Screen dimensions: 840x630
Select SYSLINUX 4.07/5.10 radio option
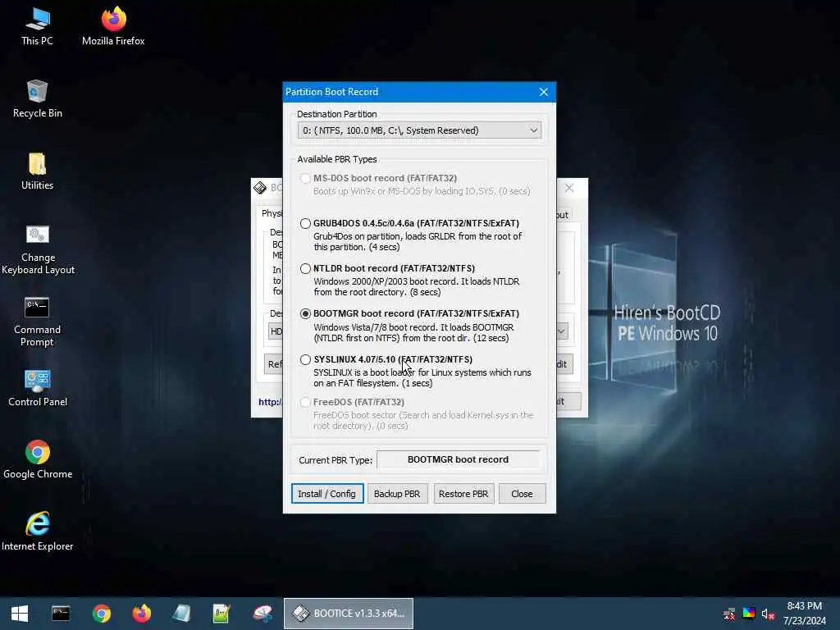pos(305,359)
